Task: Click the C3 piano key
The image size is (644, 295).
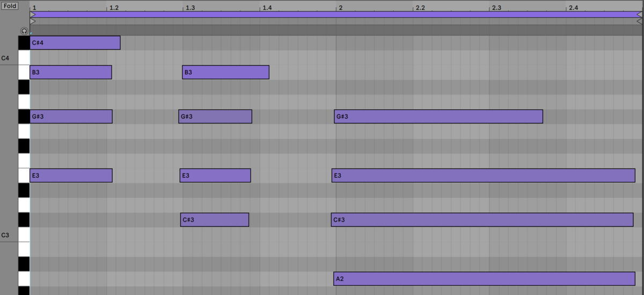Action: (24, 235)
